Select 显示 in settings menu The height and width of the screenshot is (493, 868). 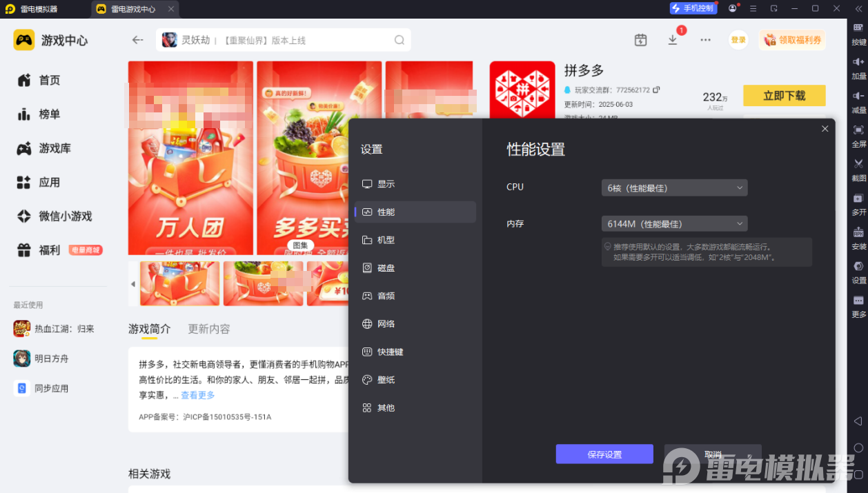415,184
